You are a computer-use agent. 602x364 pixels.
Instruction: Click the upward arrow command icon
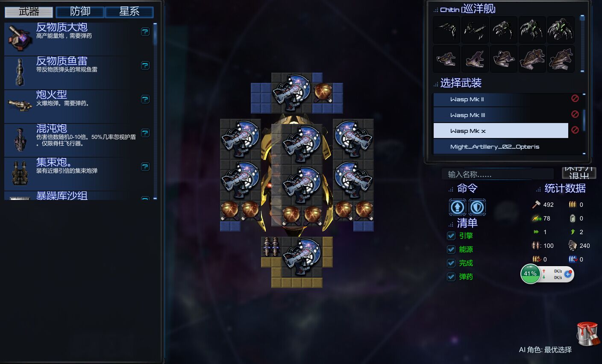tap(458, 207)
